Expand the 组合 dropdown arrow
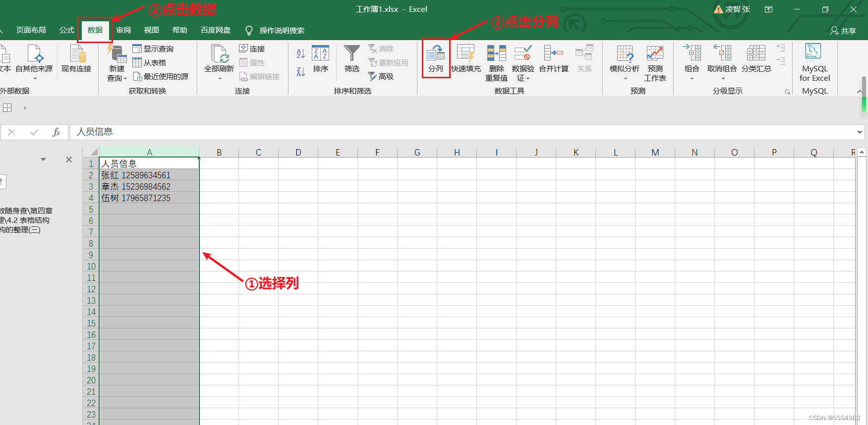 click(692, 79)
